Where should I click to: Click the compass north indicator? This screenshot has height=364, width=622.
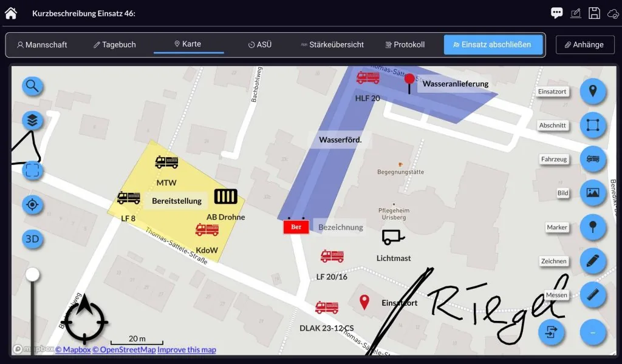[84, 319]
